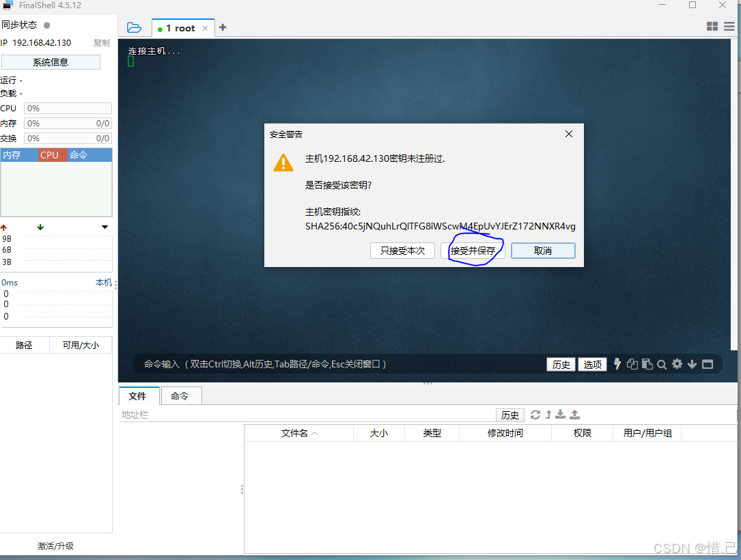This screenshot has height=560, width=741.
Task: Toggle fullscreen terminal window icon
Action: 708,364
